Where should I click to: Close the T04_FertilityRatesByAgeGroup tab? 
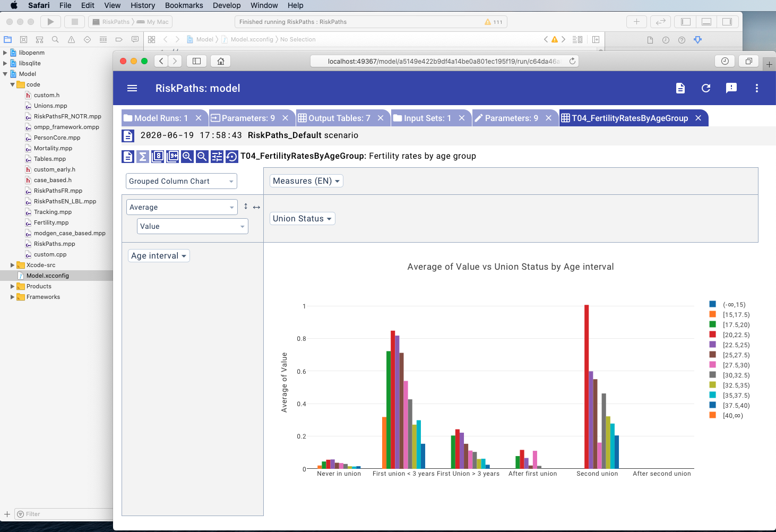click(699, 118)
